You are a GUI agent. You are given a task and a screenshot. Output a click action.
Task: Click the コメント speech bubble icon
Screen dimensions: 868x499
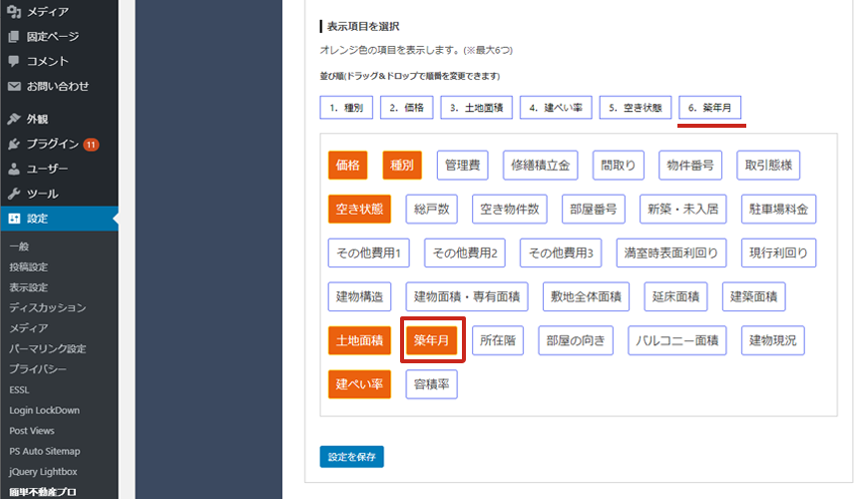click(x=14, y=62)
